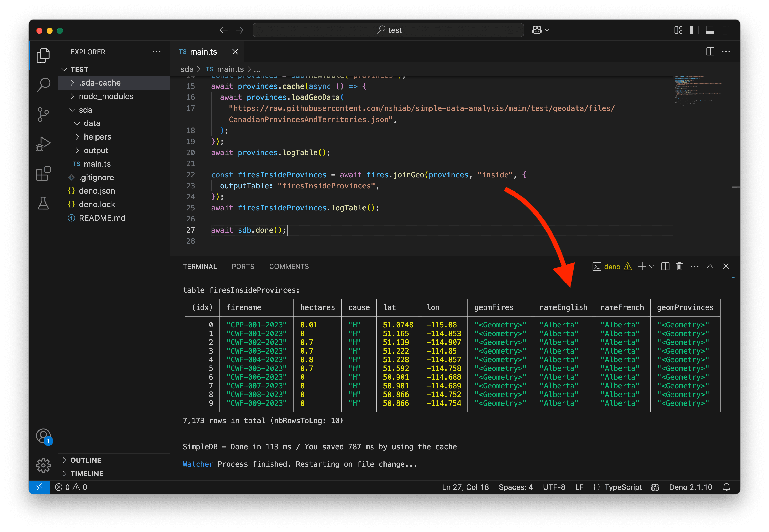Open the Run and Debug view
The height and width of the screenshot is (532, 769).
point(43,144)
